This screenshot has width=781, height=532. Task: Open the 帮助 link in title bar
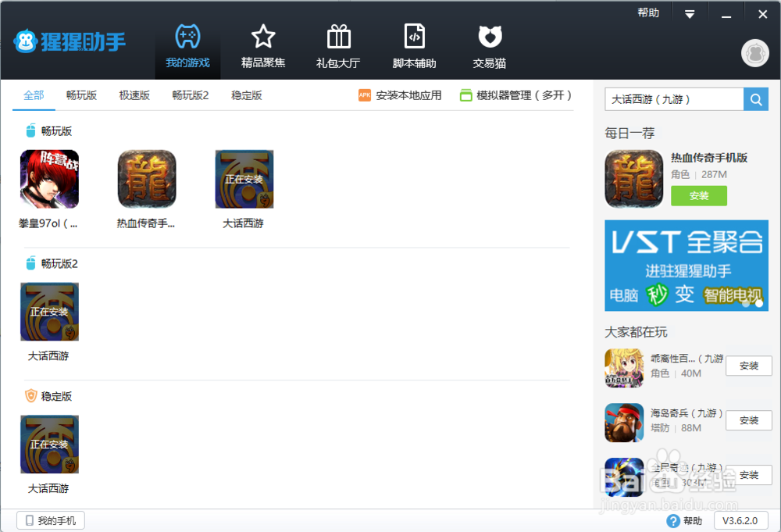click(x=648, y=13)
